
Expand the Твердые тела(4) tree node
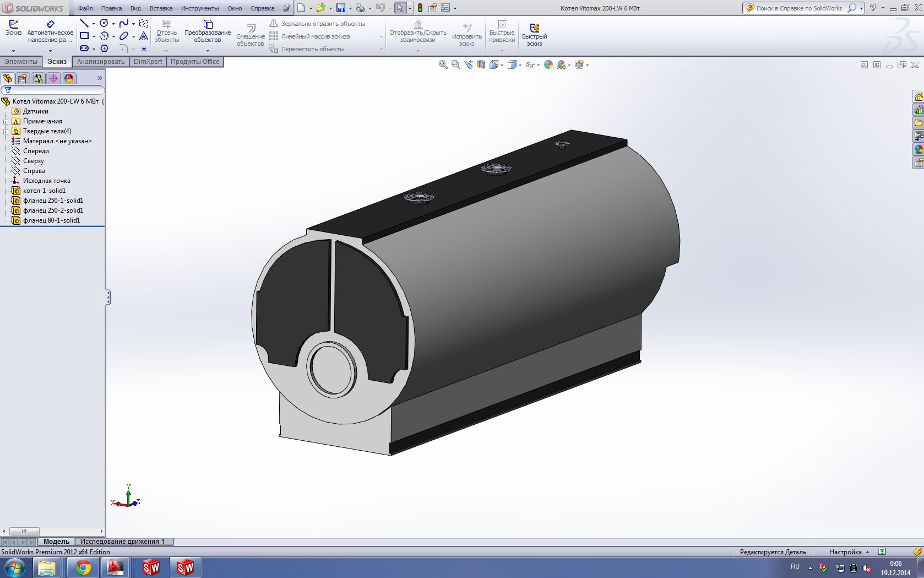(x=6, y=131)
